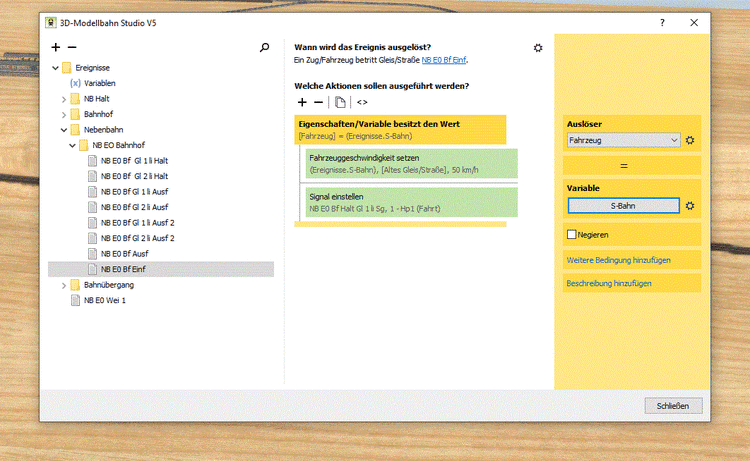Open the search magnifier in event tree

point(264,47)
